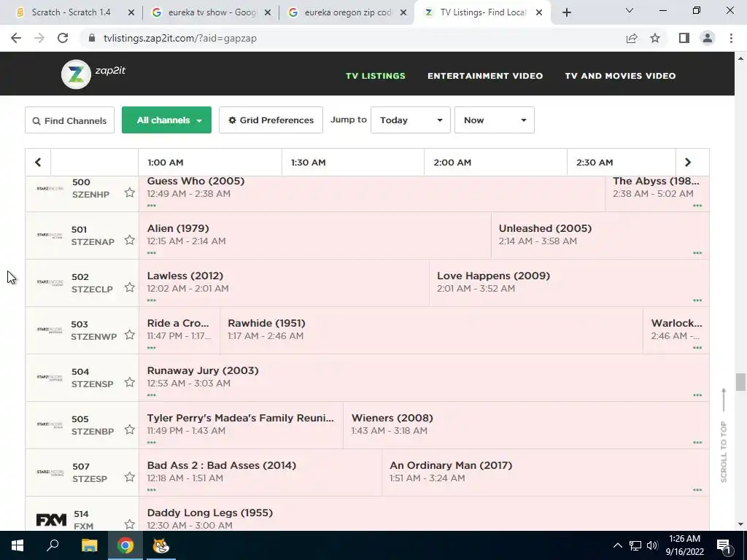Go back in browser history
This screenshot has height=560, width=747.
pyautogui.click(x=16, y=38)
